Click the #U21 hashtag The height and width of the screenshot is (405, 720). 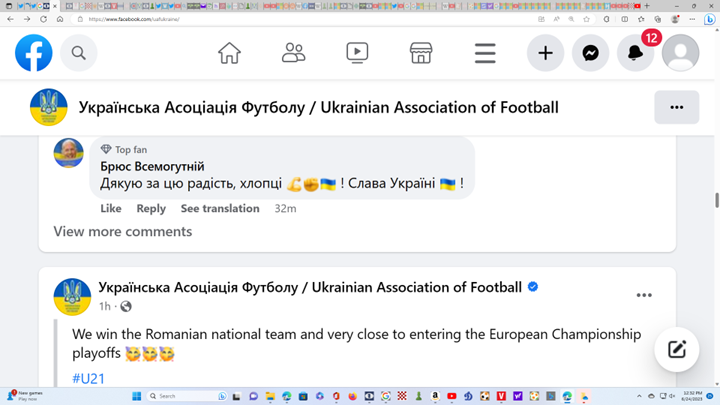89,378
